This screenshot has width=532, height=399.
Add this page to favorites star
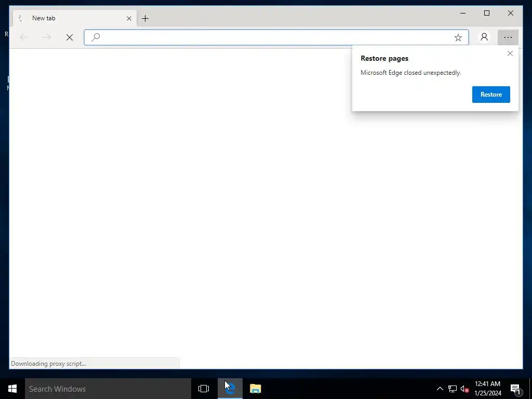[x=458, y=37]
